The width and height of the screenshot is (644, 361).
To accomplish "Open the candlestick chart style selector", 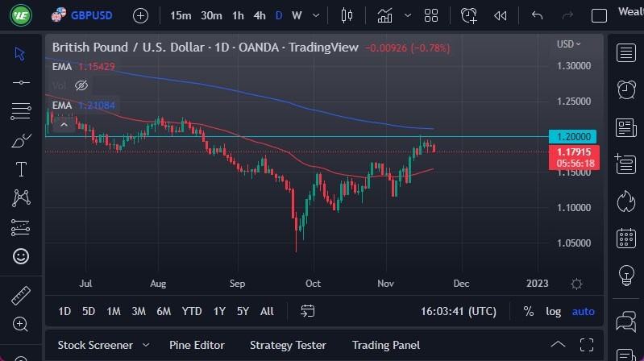I will pos(347,15).
